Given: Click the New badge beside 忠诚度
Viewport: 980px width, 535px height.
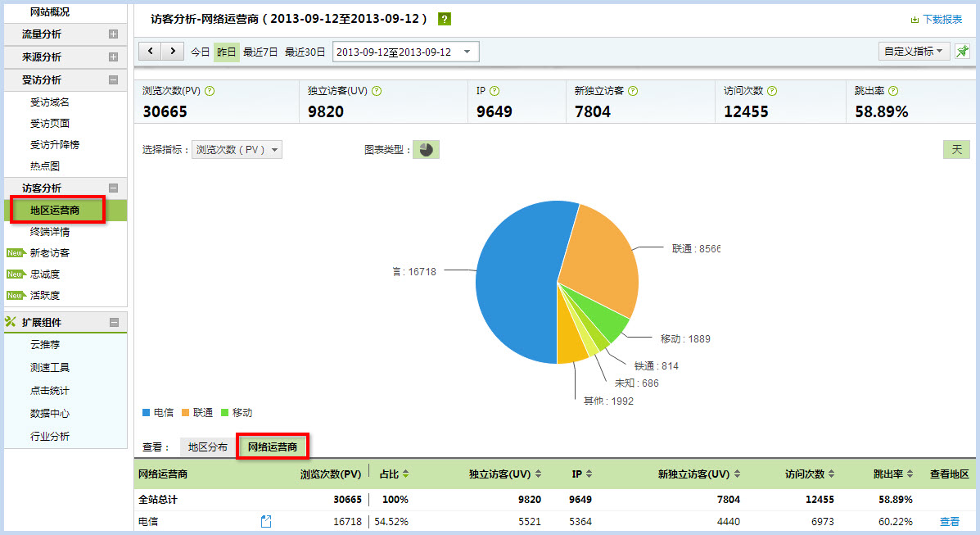Looking at the screenshot, I should (15, 274).
